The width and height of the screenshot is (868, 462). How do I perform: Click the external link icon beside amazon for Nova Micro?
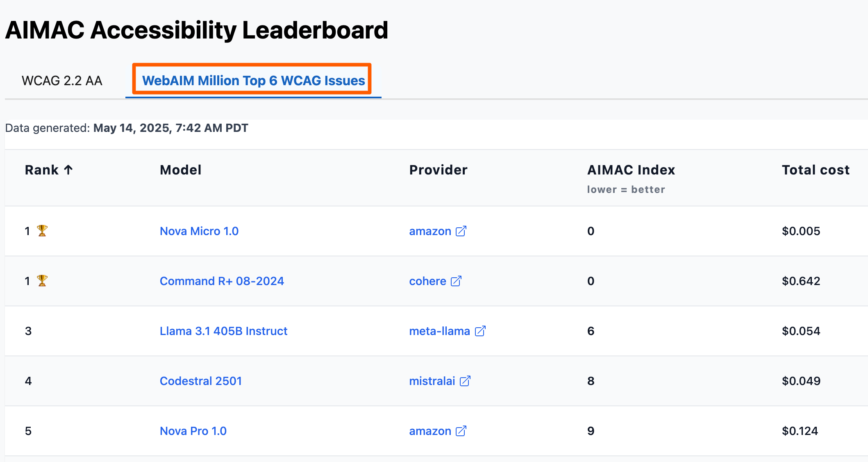coord(461,231)
